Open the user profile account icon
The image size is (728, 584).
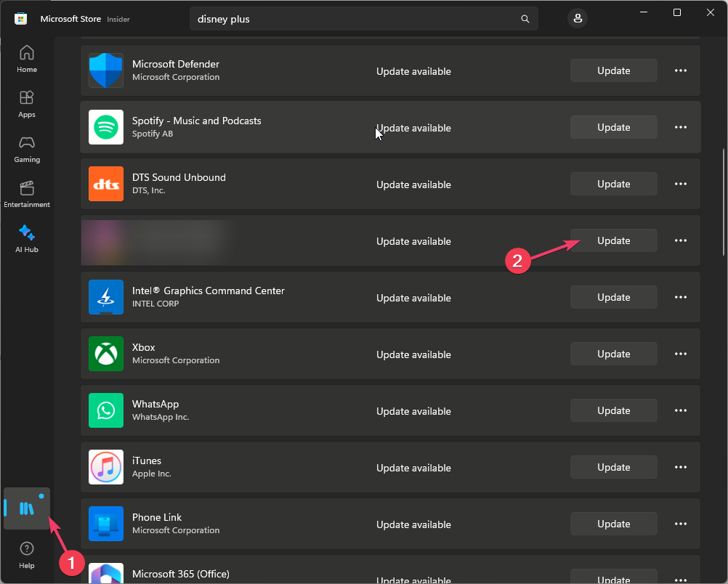coord(578,19)
